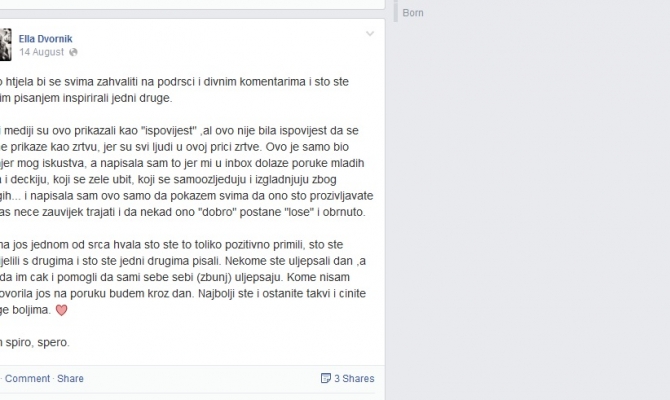Click the Share link under the post
The image size is (670, 400).
tap(71, 379)
